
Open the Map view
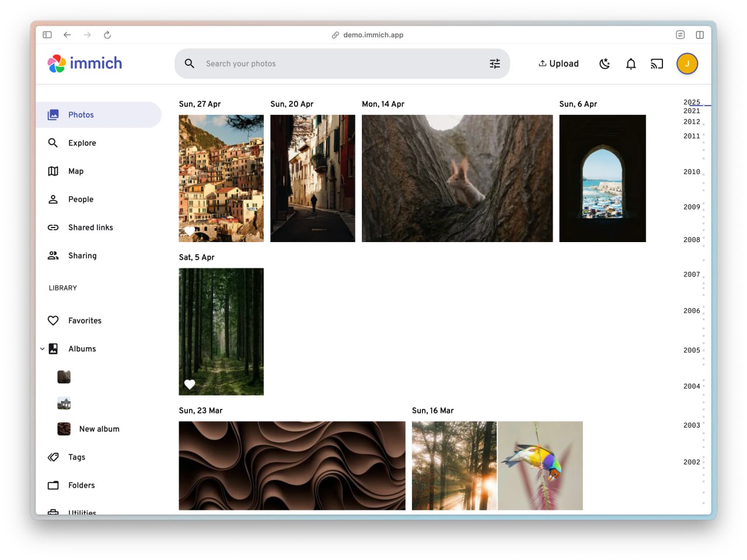pyautogui.click(x=76, y=171)
